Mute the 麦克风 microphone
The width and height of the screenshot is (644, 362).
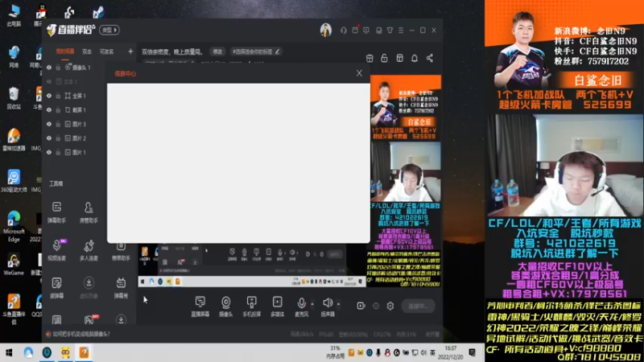(301, 306)
